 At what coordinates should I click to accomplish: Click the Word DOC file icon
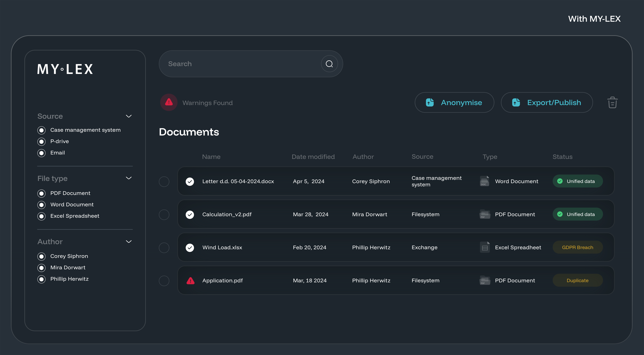point(484,181)
